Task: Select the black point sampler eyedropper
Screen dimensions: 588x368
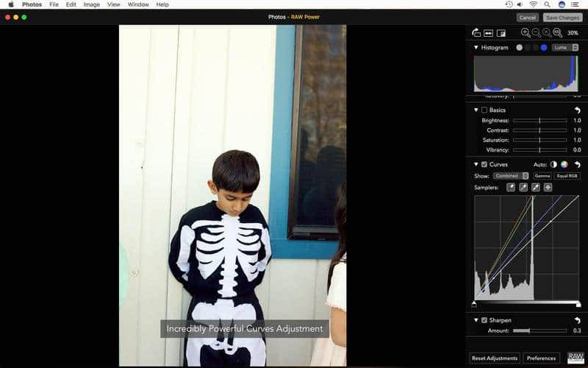Action: coord(511,188)
